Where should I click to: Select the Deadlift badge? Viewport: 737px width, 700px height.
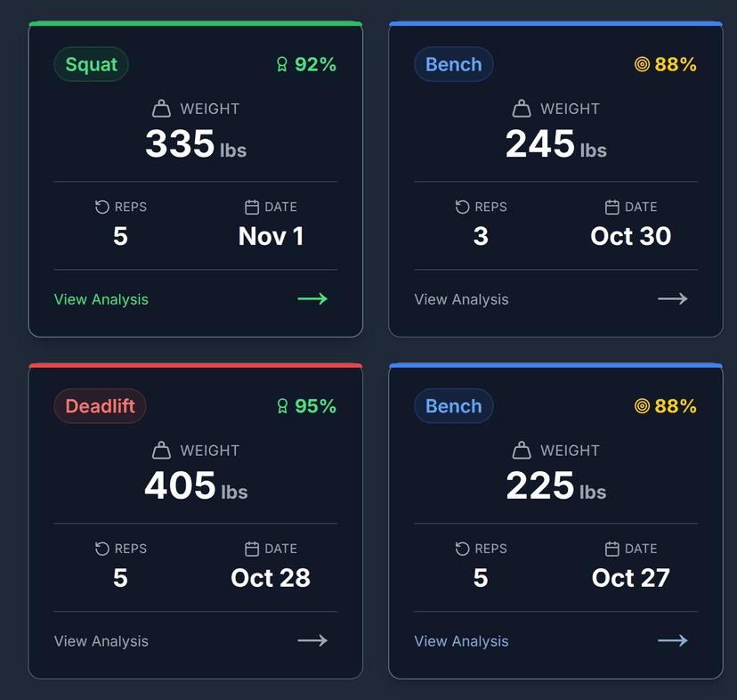(x=100, y=406)
